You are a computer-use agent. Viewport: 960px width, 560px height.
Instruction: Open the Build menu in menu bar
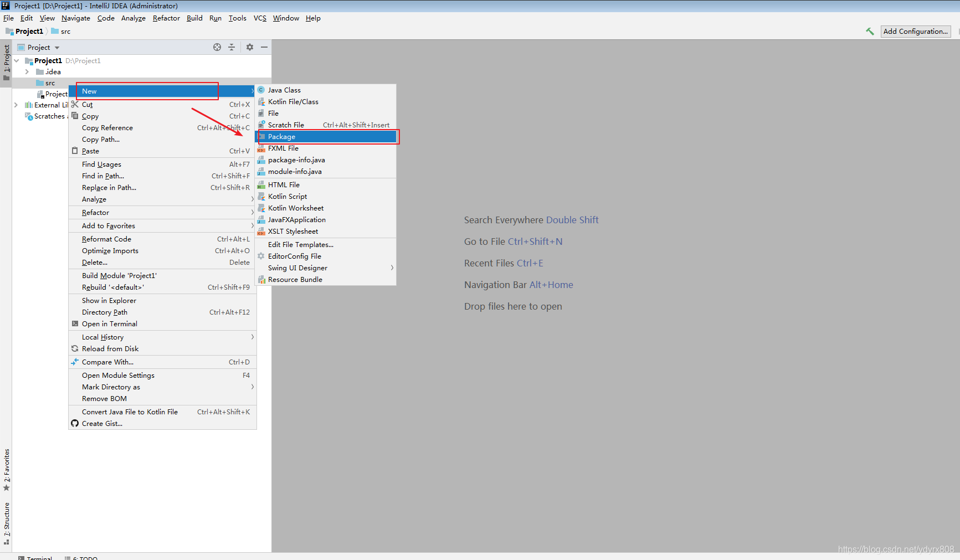pyautogui.click(x=194, y=18)
